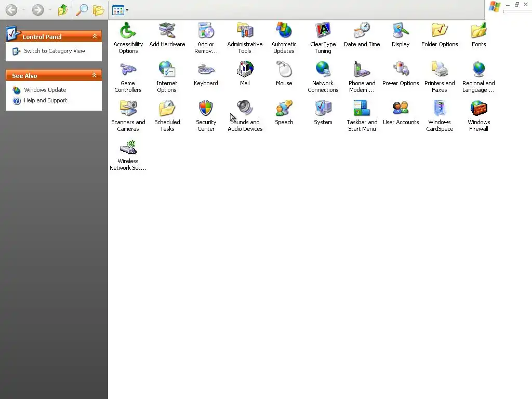Open Scanners and Cameras icon
Image resolution: width=532 pixels, height=399 pixels.
click(128, 109)
